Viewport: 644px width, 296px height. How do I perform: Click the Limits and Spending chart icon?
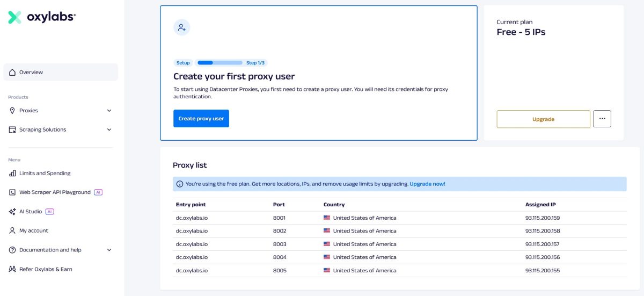point(12,173)
